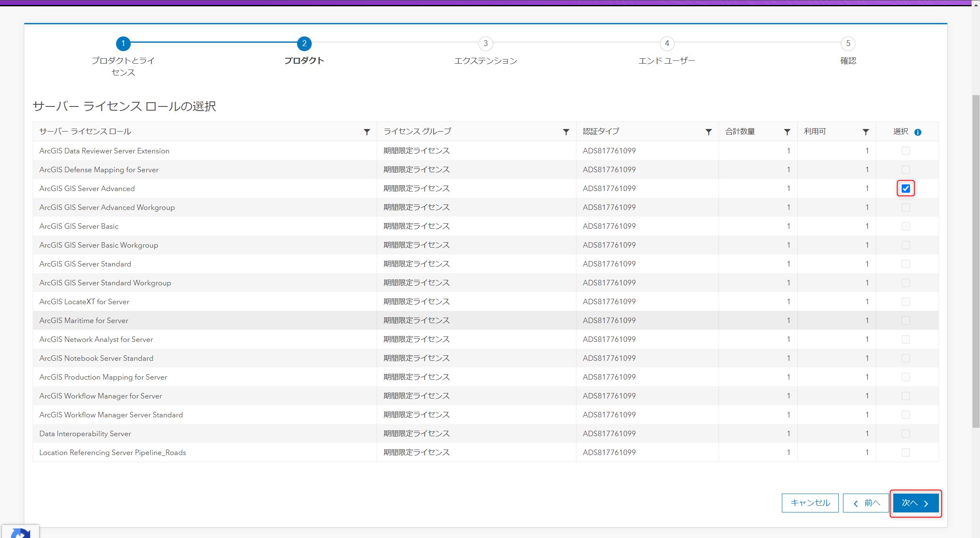The height and width of the screenshot is (538, 980).
Task: Sort by ライセンス グループ header text
Action: [x=417, y=132]
